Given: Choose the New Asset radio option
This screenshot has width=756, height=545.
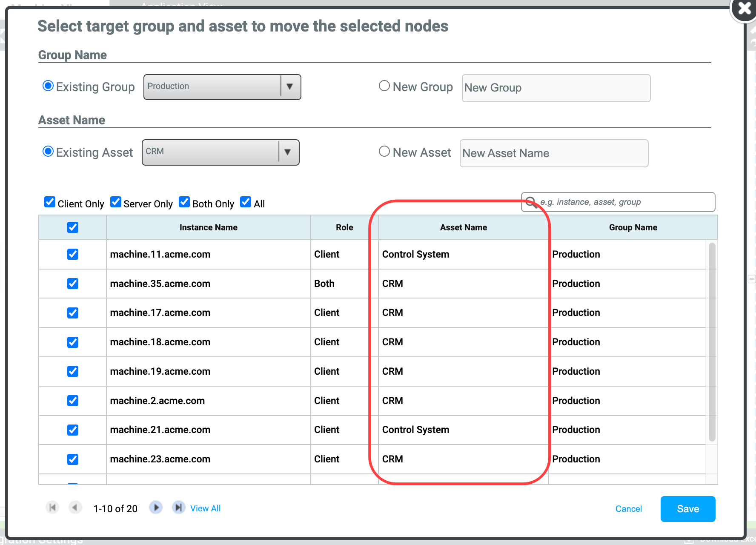Looking at the screenshot, I should [384, 151].
